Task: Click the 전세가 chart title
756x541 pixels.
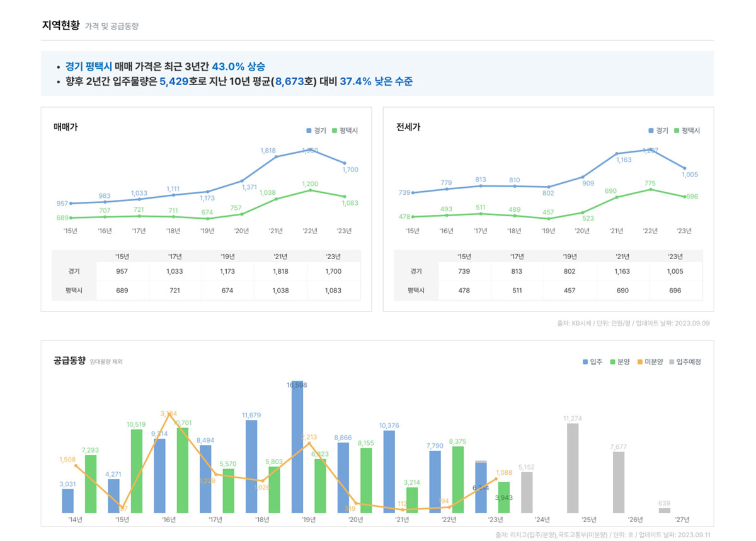Action: click(x=408, y=127)
